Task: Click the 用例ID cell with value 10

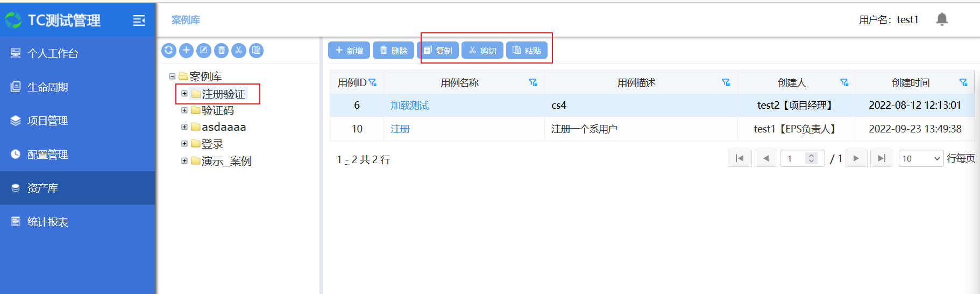Action: point(357,129)
